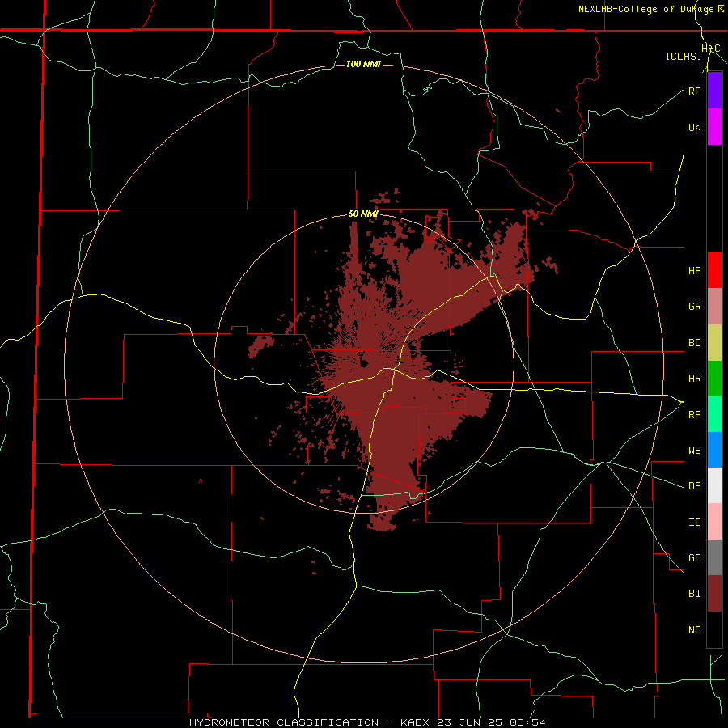Click the ND black legend swatch
The image size is (728, 728).
click(714, 629)
